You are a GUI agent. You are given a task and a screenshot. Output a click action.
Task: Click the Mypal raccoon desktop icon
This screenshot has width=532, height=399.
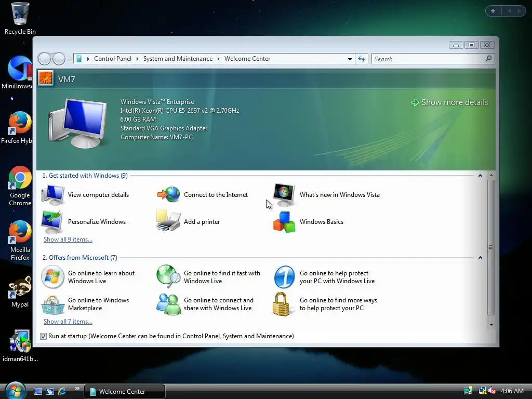tap(20, 287)
